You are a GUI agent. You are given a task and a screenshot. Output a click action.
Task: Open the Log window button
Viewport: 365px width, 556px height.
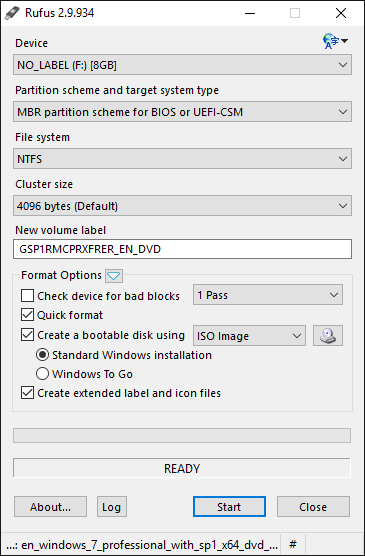(x=112, y=507)
